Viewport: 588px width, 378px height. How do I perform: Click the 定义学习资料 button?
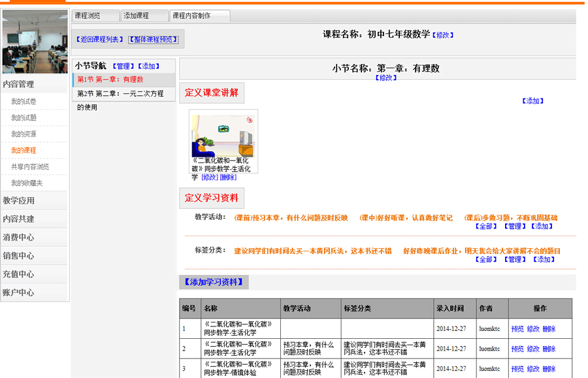[x=212, y=198]
